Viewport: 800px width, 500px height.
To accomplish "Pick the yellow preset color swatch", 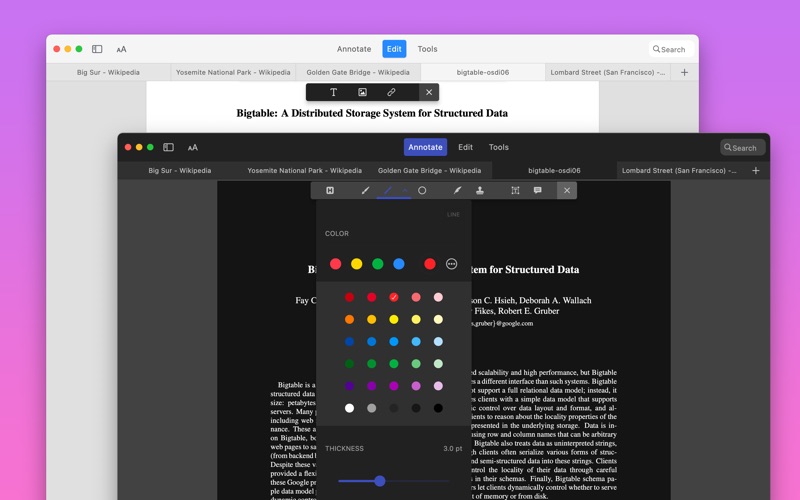I will (356, 264).
